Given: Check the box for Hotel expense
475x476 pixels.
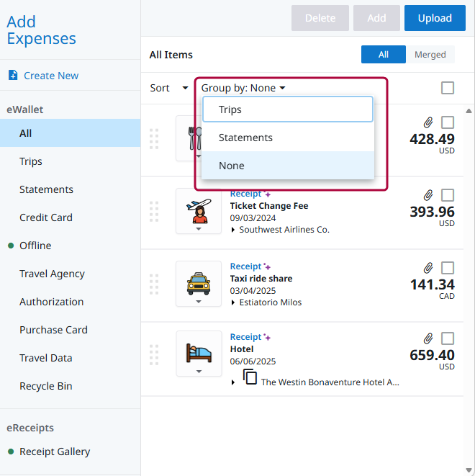Looking at the screenshot, I should pos(448,338).
